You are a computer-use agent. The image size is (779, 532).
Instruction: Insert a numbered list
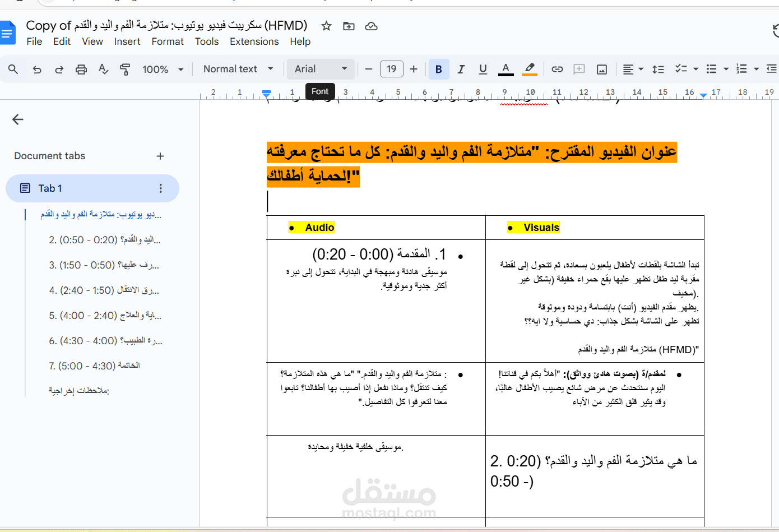[x=741, y=69]
